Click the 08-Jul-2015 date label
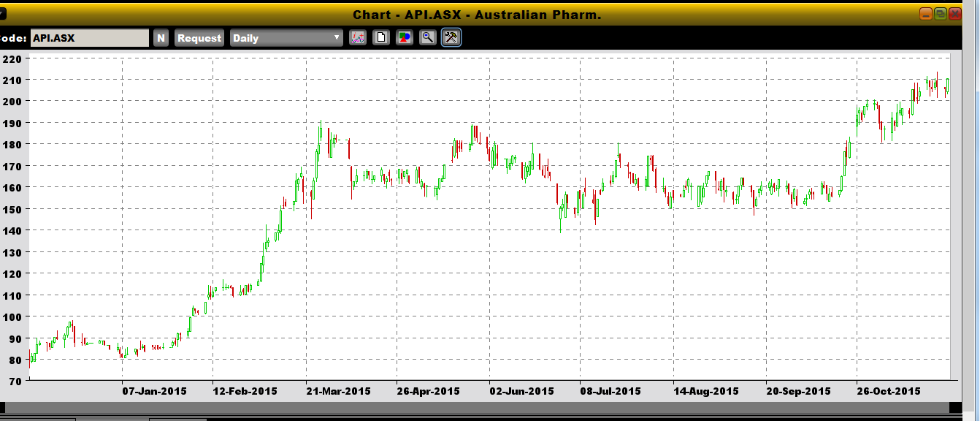 [x=610, y=391]
